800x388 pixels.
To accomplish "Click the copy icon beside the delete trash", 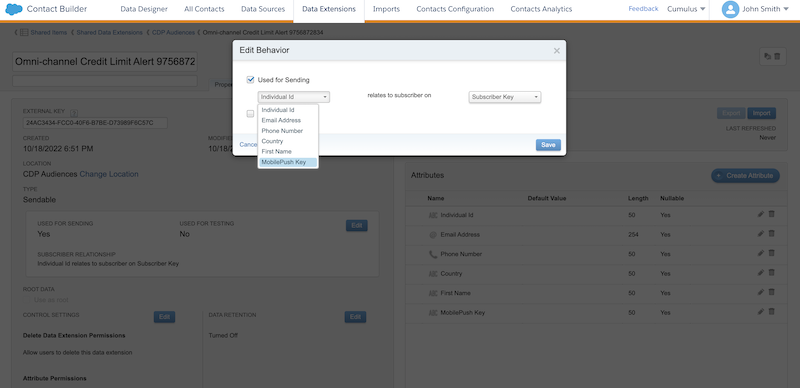I will [767, 57].
